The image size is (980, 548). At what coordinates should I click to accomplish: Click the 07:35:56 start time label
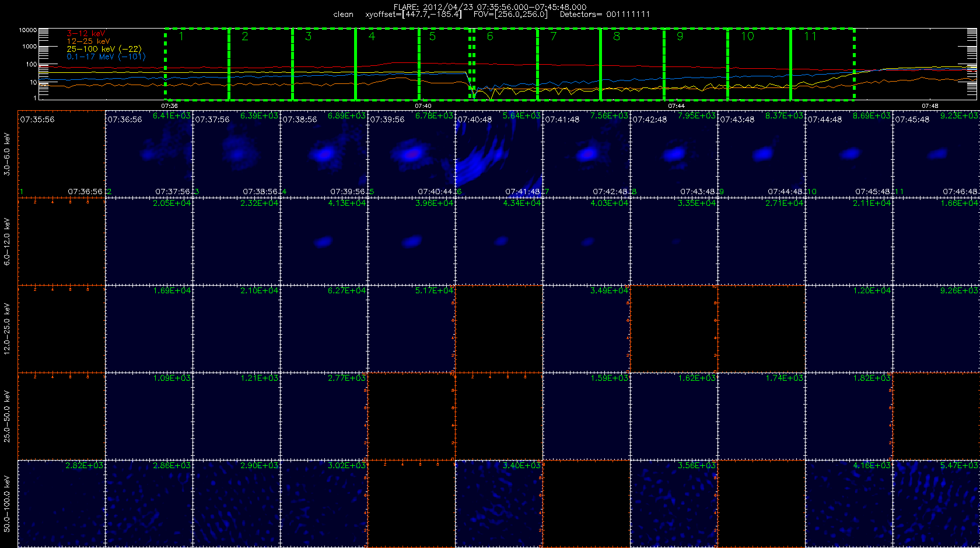point(37,120)
